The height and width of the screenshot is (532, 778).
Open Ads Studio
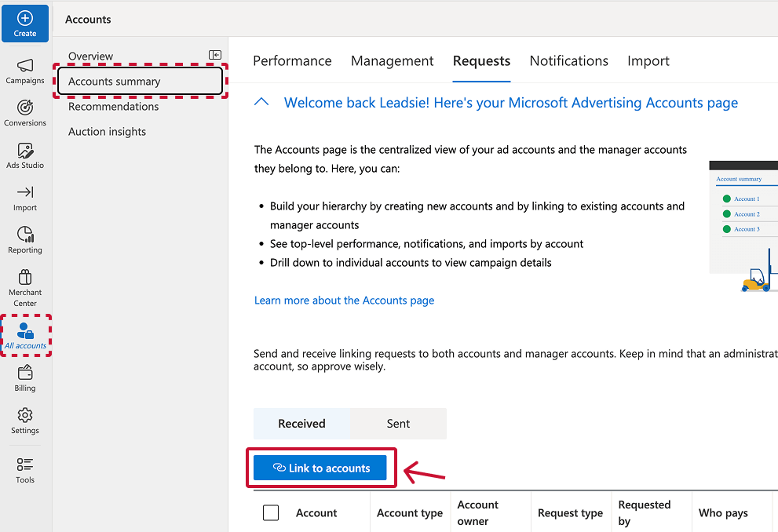tap(25, 155)
